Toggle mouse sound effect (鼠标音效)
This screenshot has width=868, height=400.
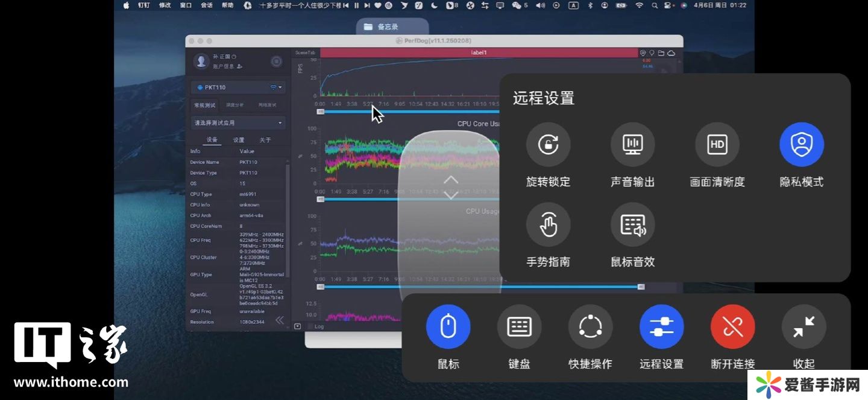pos(632,225)
